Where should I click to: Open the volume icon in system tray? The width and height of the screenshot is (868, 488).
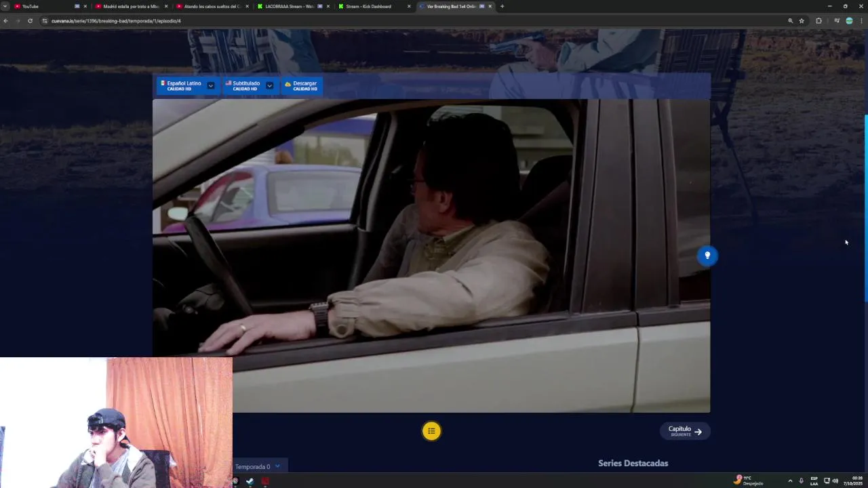point(835,481)
